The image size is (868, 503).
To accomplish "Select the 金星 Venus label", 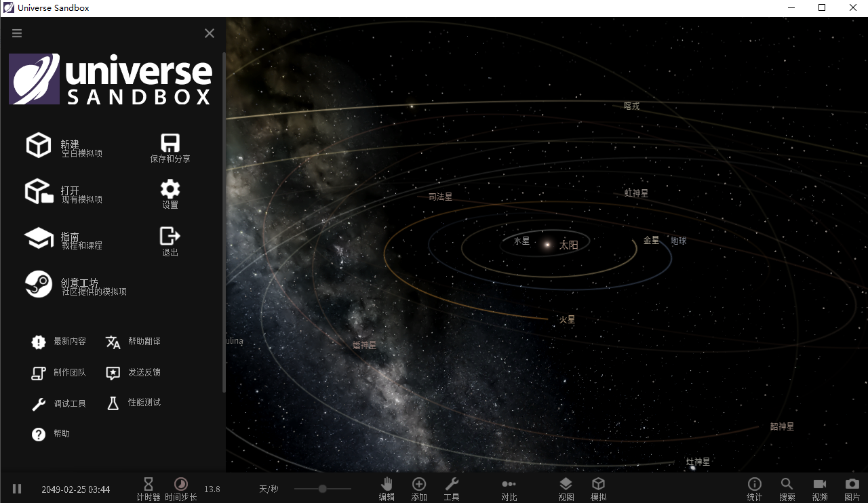I will (651, 241).
